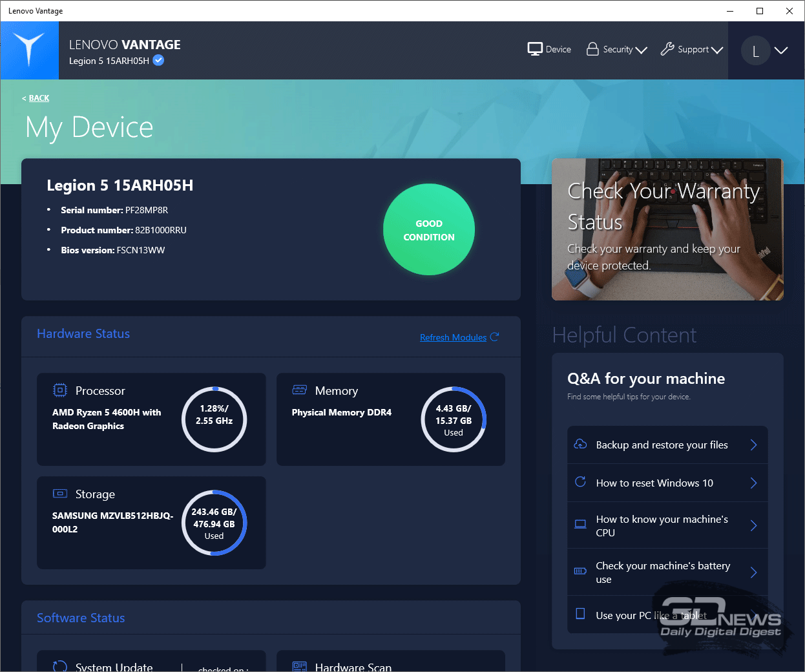Open the System Update card

pyautogui.click(x=151, y=661)
